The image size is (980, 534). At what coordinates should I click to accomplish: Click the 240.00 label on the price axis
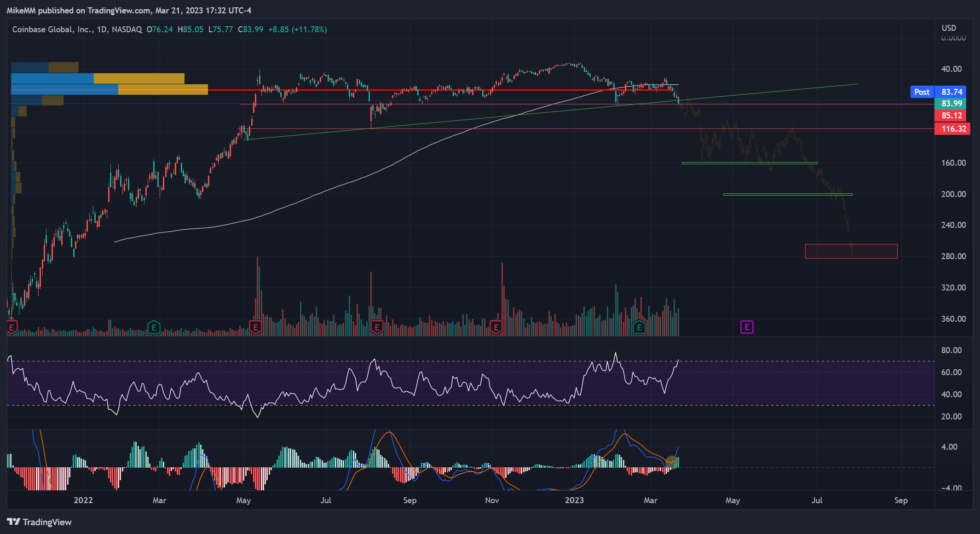pos(953,225)
